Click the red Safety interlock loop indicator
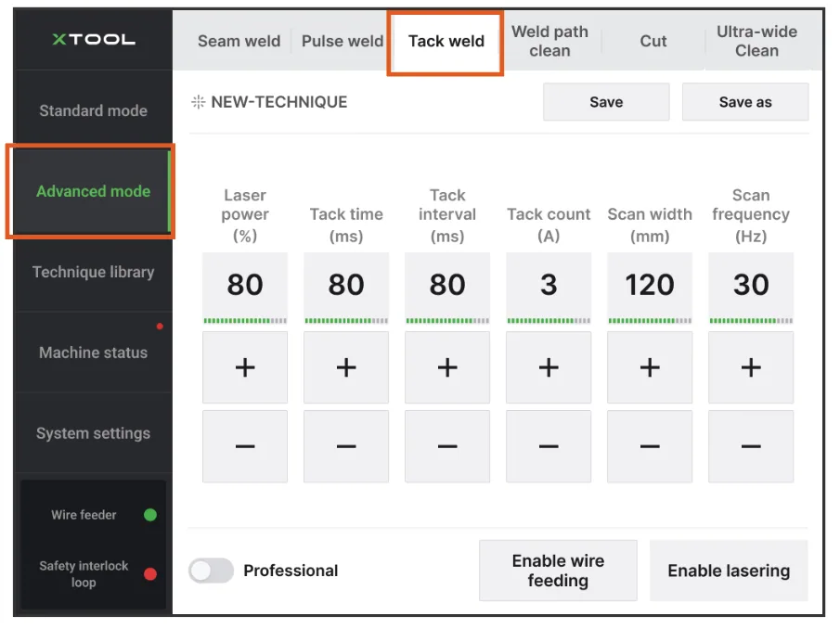840x629 pixels. 150,574
